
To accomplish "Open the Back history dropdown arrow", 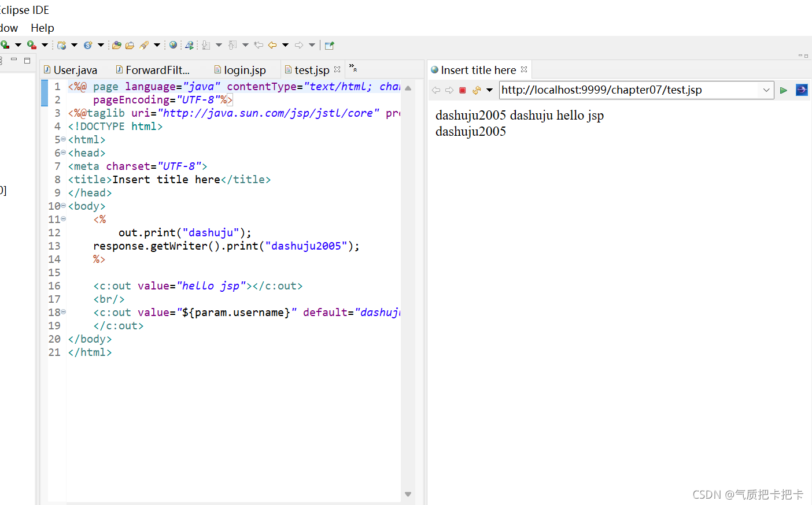I will click(285, 45).
